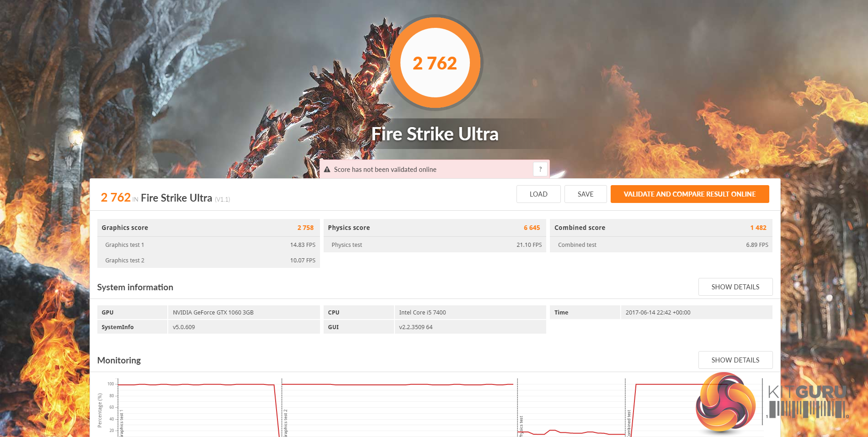Select GUI version v2.2.3509 64

pos(415,327)
